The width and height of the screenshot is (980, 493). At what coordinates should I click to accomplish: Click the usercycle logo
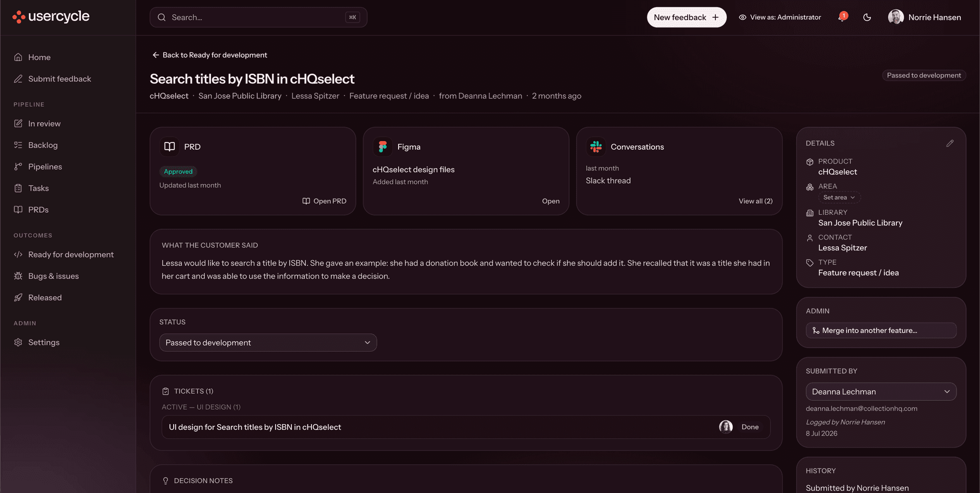point(51,17)
